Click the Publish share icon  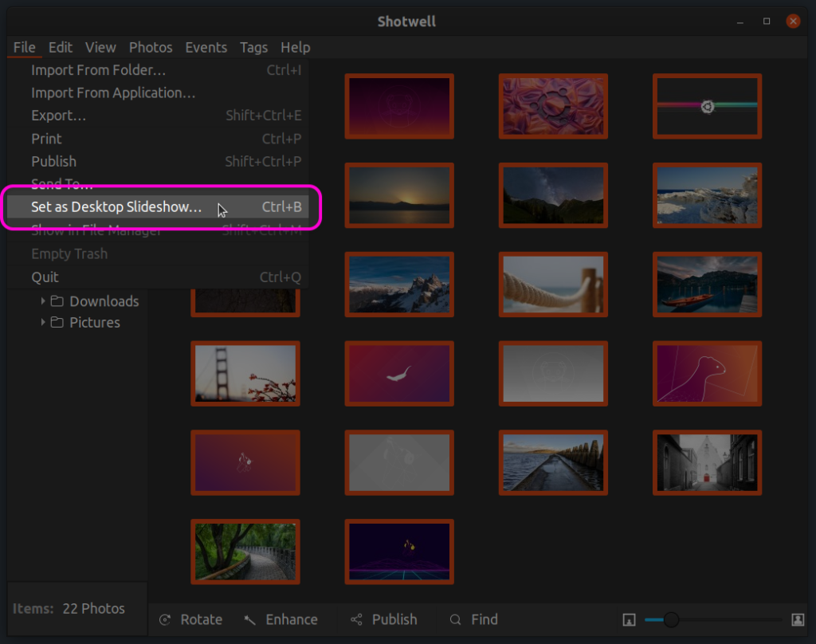(x=356, y=619)
